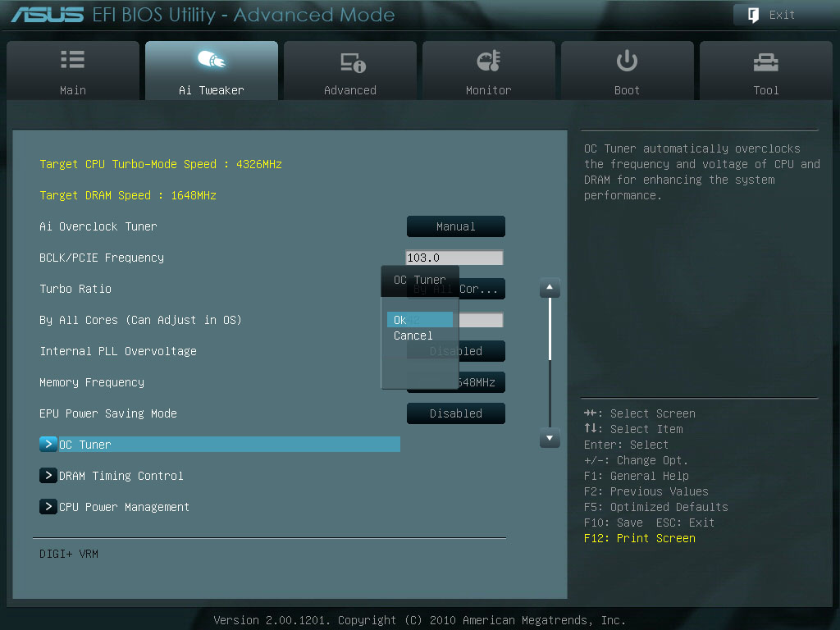Choose Cancel in the OC Tuner popup

413,336
